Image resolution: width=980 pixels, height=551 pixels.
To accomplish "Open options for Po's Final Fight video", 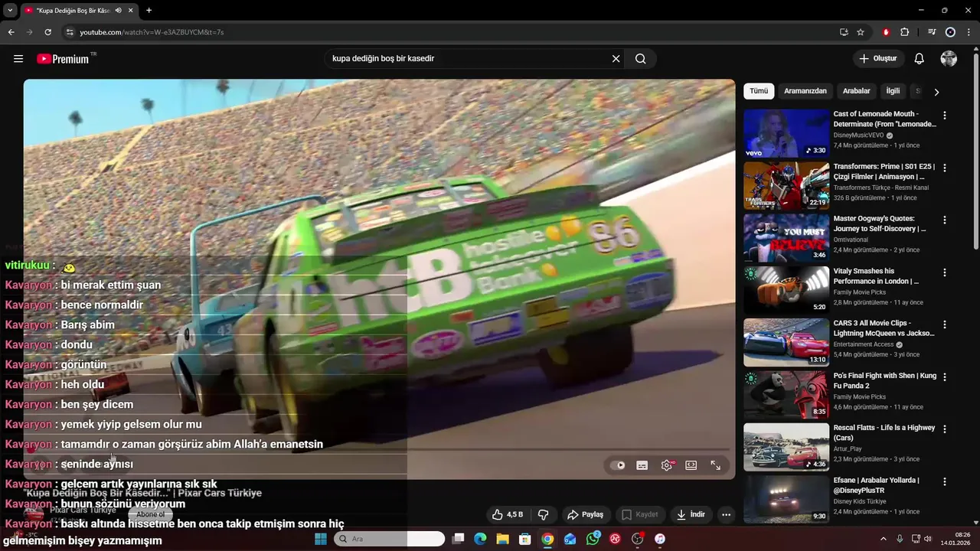I will (944, 377).
